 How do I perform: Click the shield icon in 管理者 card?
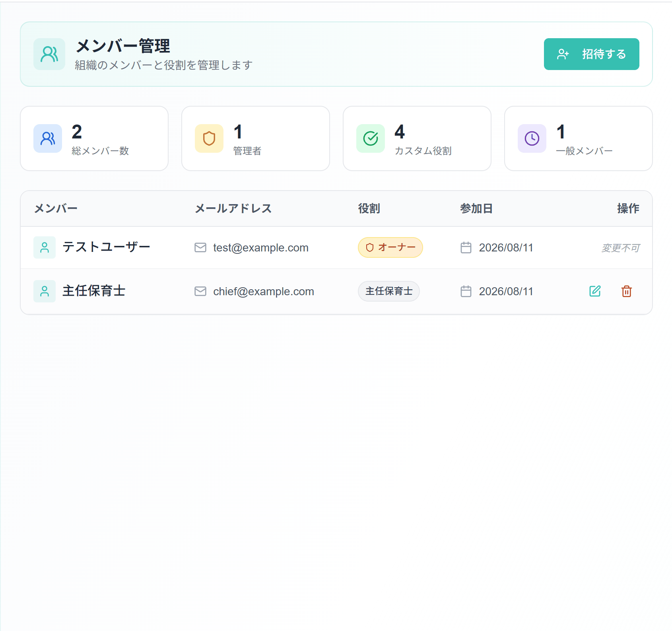[x=209, y=138]
